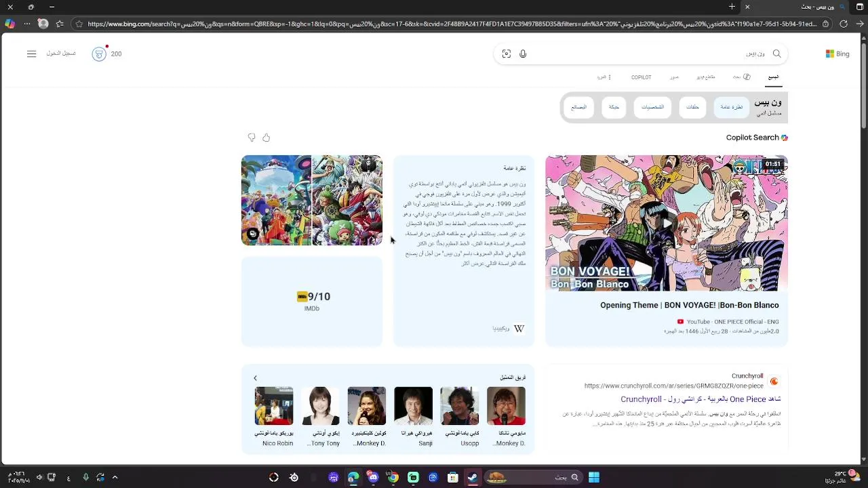Select cast member labeled Sanji
The image size is (868, 488).
(414, 416)
